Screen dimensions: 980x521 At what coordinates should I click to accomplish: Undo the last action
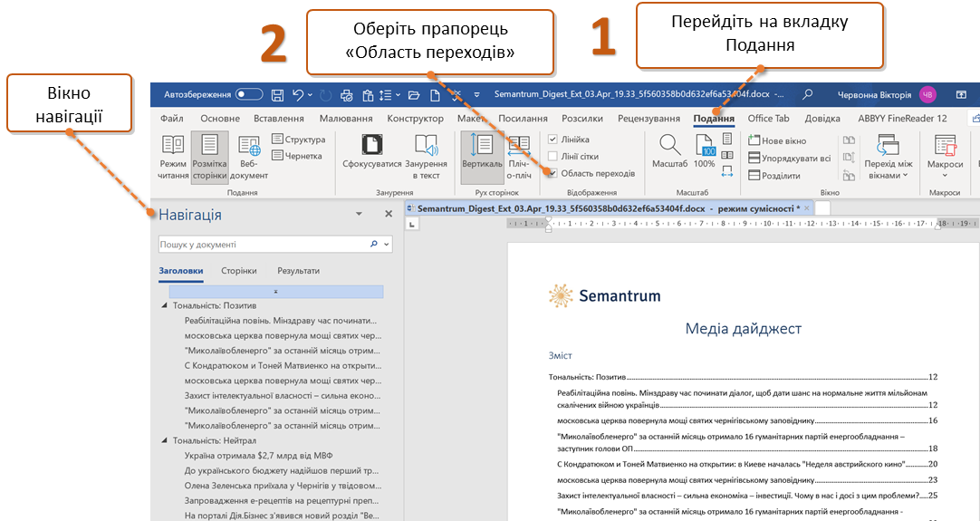[x=298, y=95]
